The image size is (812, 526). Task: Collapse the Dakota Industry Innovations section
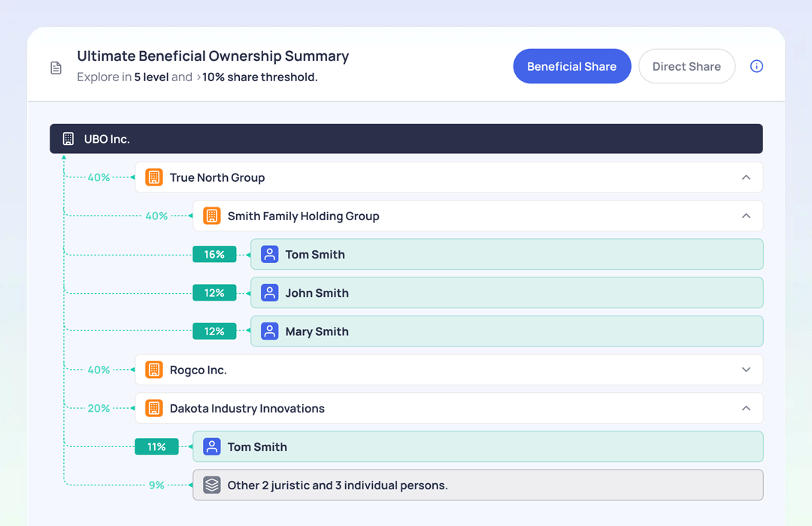(746, 408)
